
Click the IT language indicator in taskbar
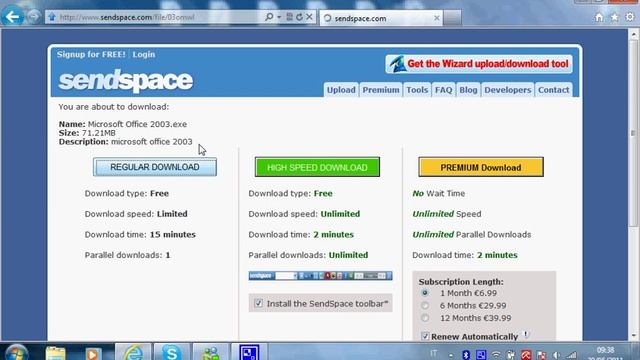(433, 353)
